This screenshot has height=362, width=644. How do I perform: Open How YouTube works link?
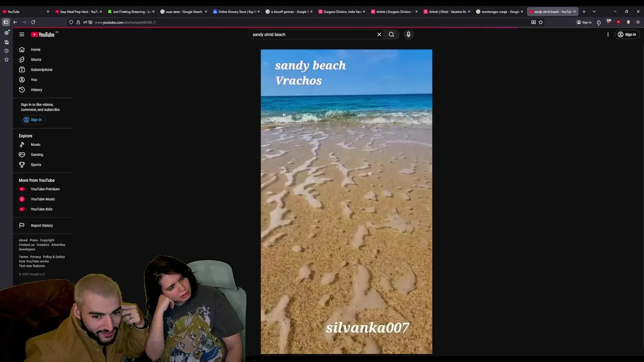coord(34,261)
